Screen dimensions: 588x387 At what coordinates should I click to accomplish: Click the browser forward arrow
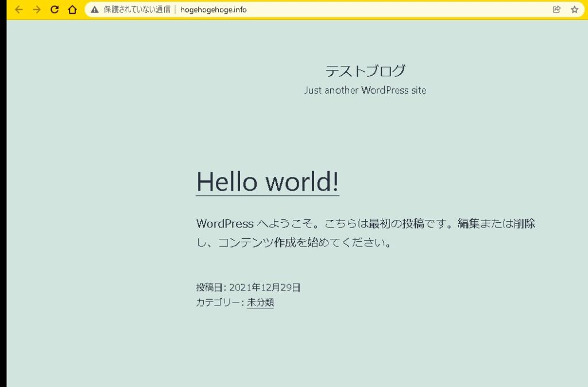click(37, 10)
